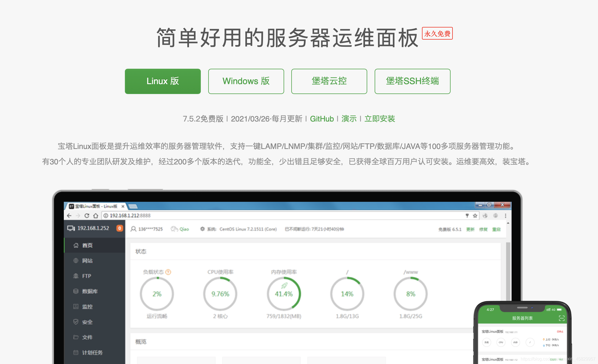Click the bookmark star icon in address bar
The width and height of the screenshot is (598, 364).
point(475,216)
